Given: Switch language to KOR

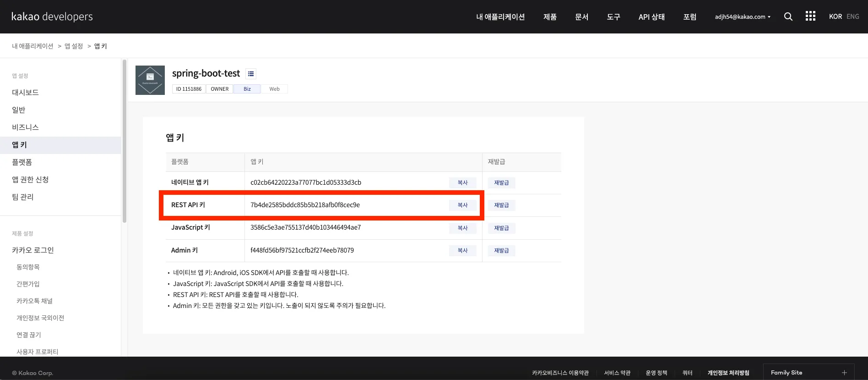Looking at the screenshot, I should click(x=835, y=17).
